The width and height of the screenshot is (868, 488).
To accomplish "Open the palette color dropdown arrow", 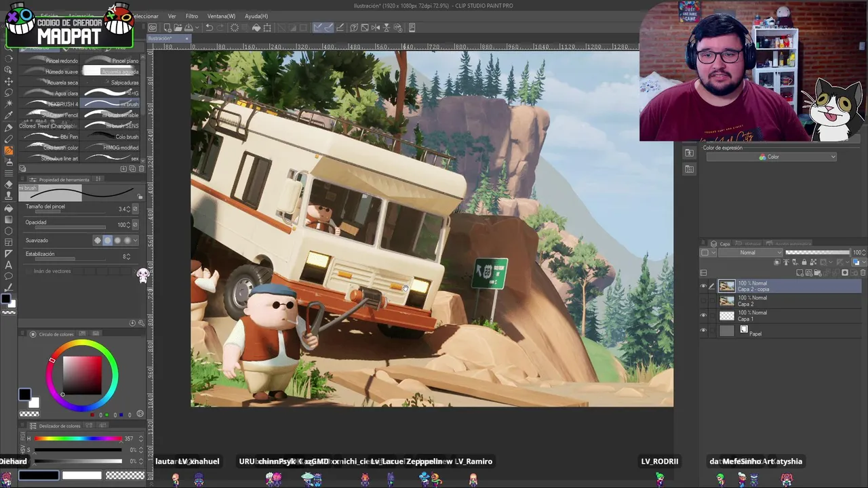I will coord(713,252).
